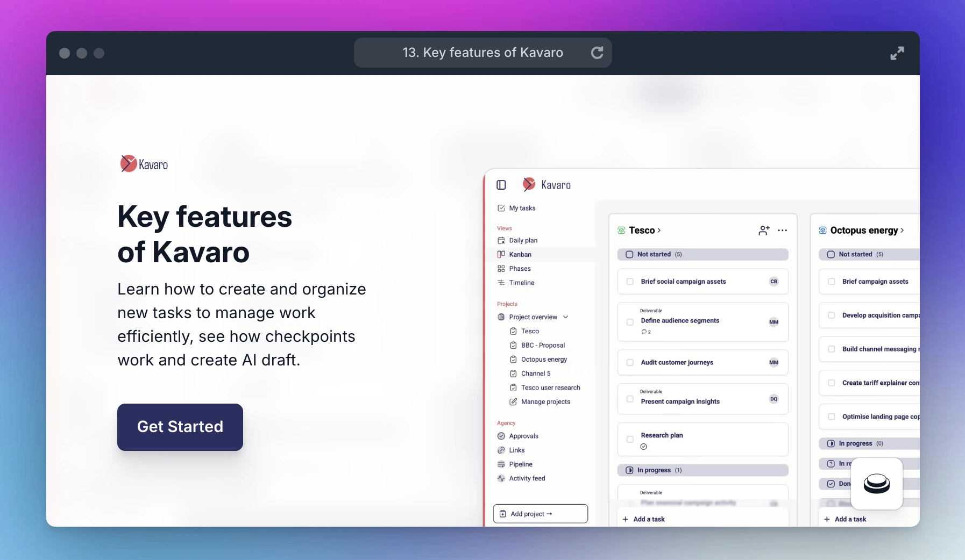Image resolution: width=965 pixels, height=560 pixels.
Task: Click the title bar address field
Action: [483, 53]
